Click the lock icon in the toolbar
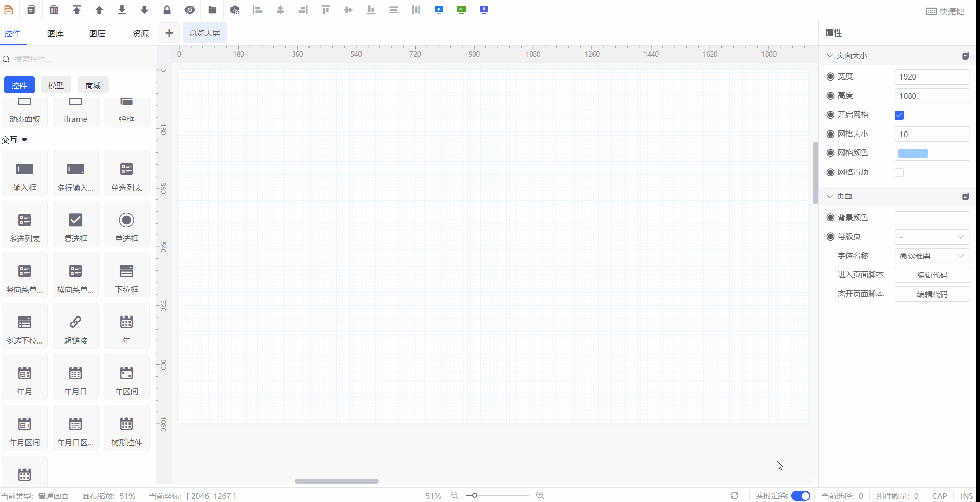Screen dimensions: 980x502 (x=167, y=10)
